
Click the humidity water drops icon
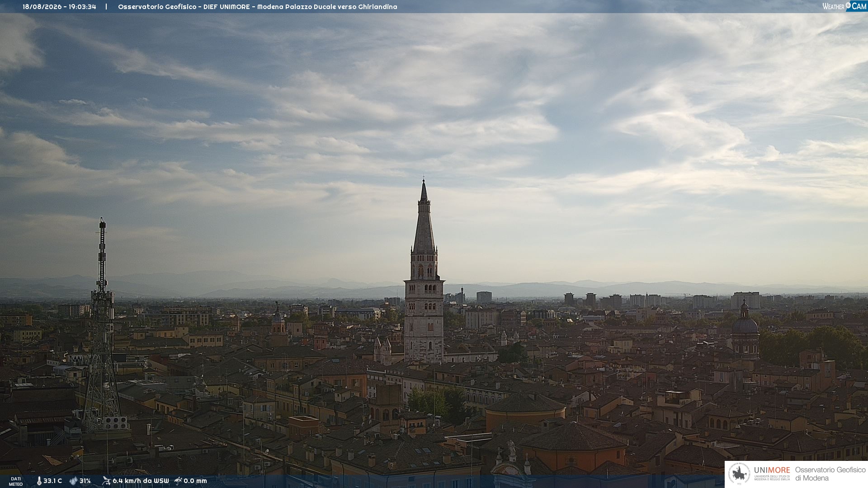[73, 481]
